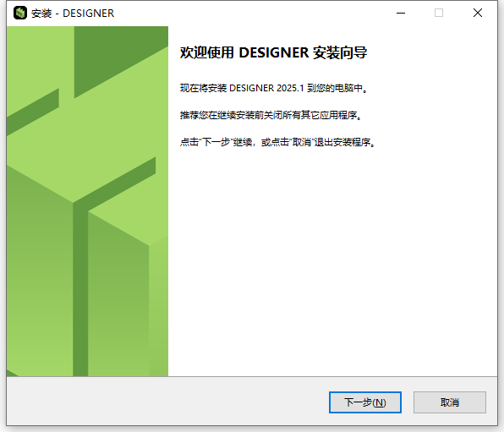
Task: Click the 下一步(N) button
Action: point(365,402)
